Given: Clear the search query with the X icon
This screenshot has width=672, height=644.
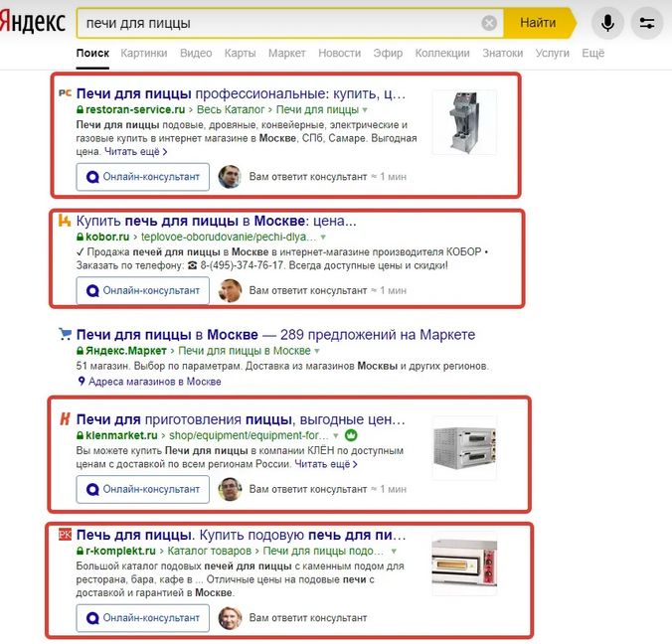Looking at the screenshot, I should pyautogui.click(x=489, y=23).
